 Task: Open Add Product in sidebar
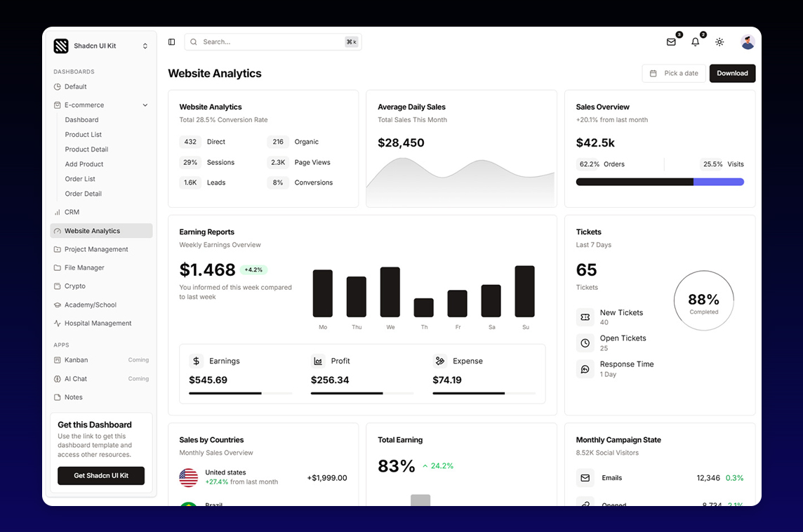[84, 164]
